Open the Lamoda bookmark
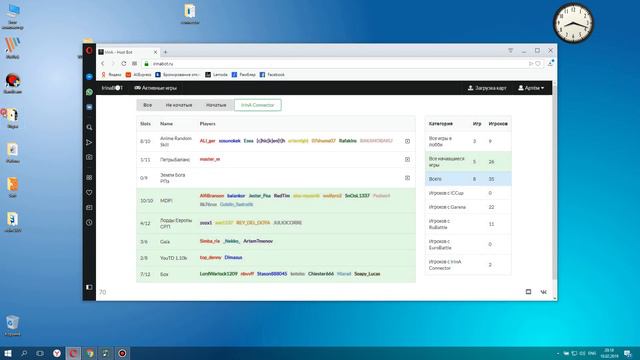The height and width of the screenshot is (360, 640). coord(216,75)
